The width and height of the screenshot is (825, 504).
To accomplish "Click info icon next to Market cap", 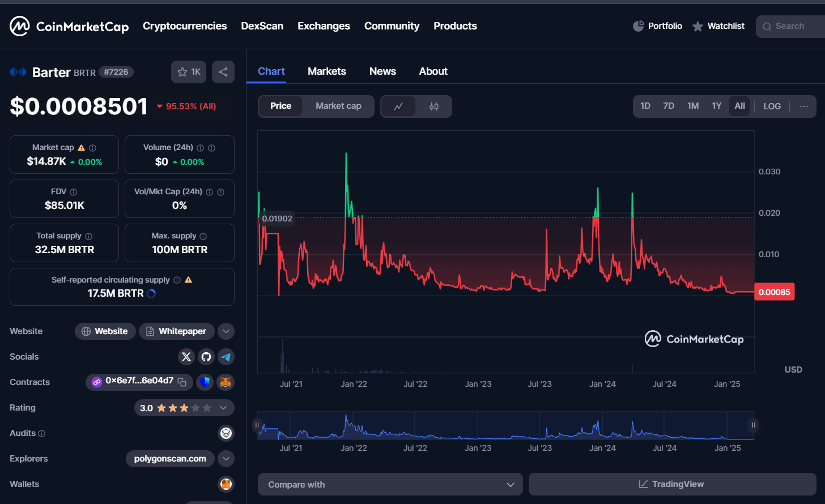I will pos(92,148).
